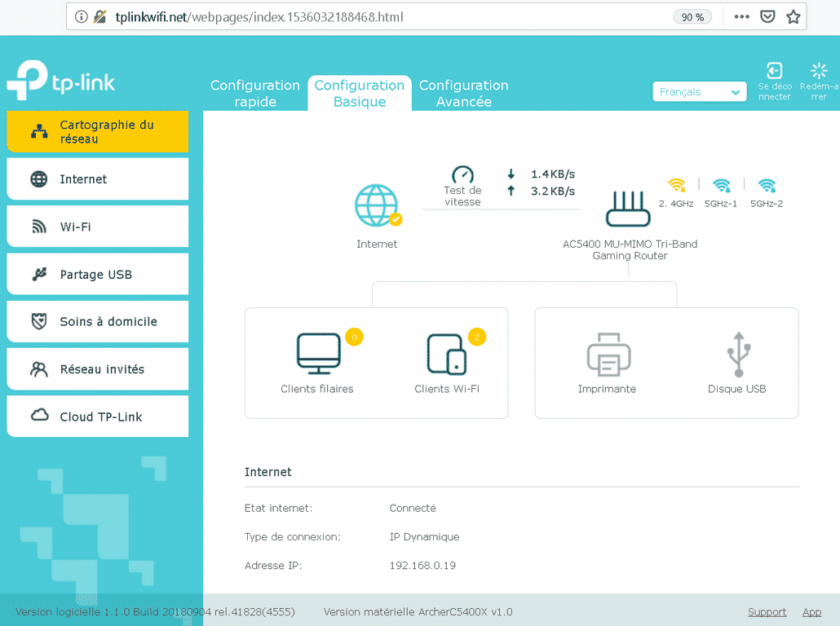This screenshot has width=840, height=626.
Task: Open the Français language dropdown
Action: point(699,91)
